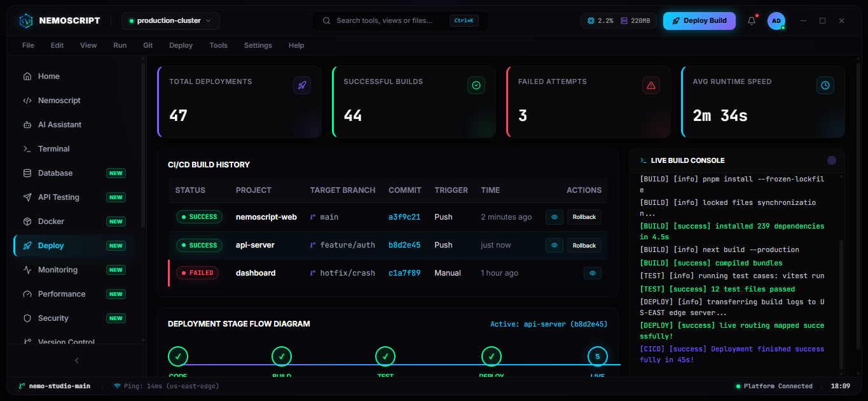Open the production-cluster dropdown
The width and height of the screenshot is (868, 401).
tap(170, 21)
